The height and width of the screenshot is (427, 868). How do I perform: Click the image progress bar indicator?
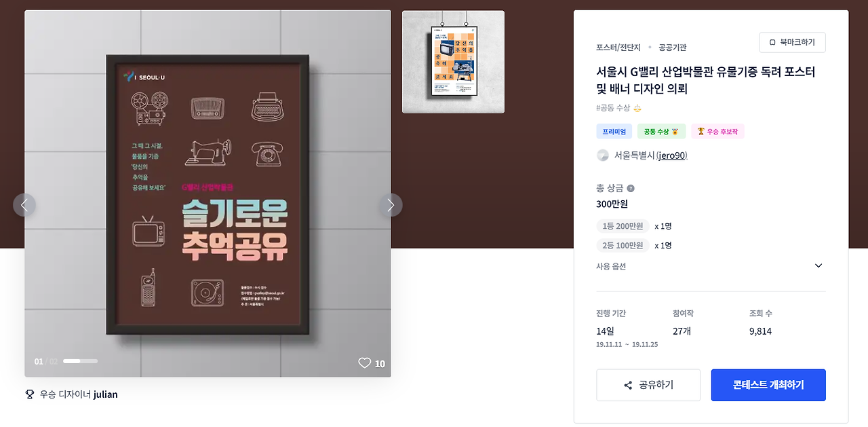tap(80, 361)
